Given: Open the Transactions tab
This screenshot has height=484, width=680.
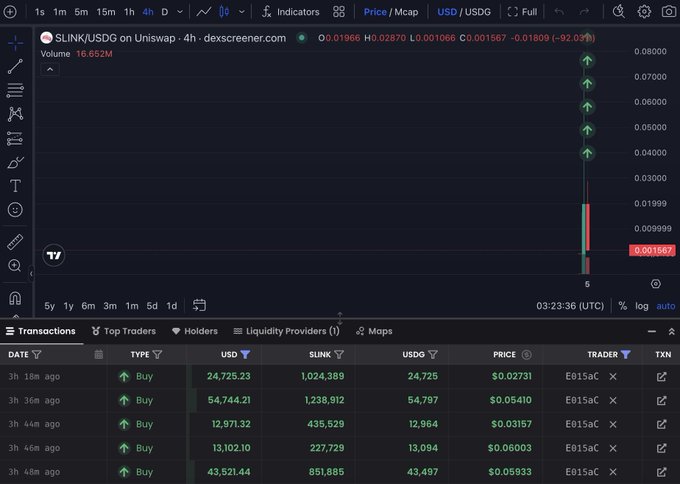Looking at the screenshot, I should click(40, 331).
